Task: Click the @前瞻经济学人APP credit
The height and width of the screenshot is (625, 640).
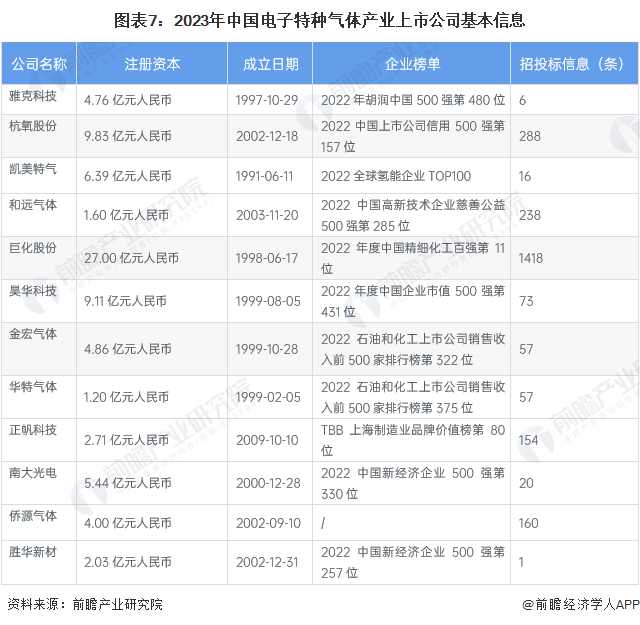Action: pyautogui.click(x=580, y=605)
